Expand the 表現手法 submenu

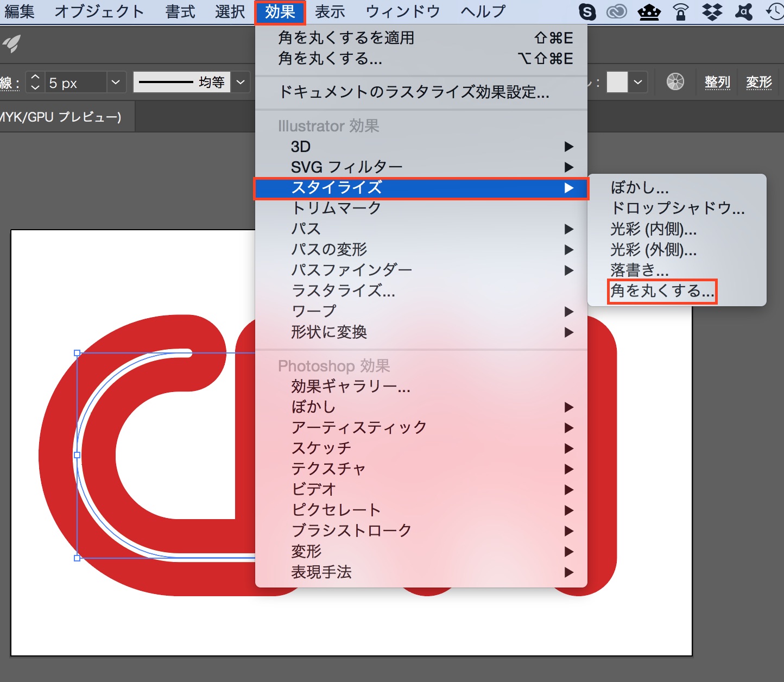coord(421,572)
